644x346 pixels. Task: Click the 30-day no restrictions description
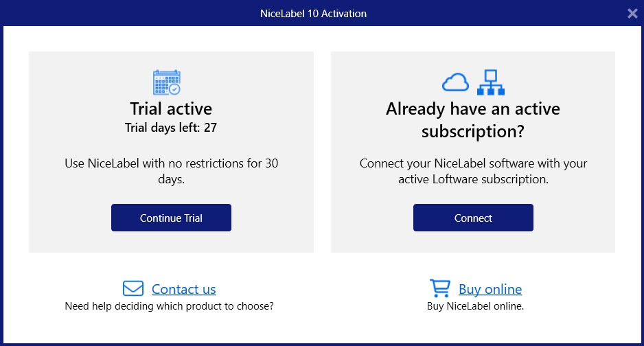click(171, 171)
